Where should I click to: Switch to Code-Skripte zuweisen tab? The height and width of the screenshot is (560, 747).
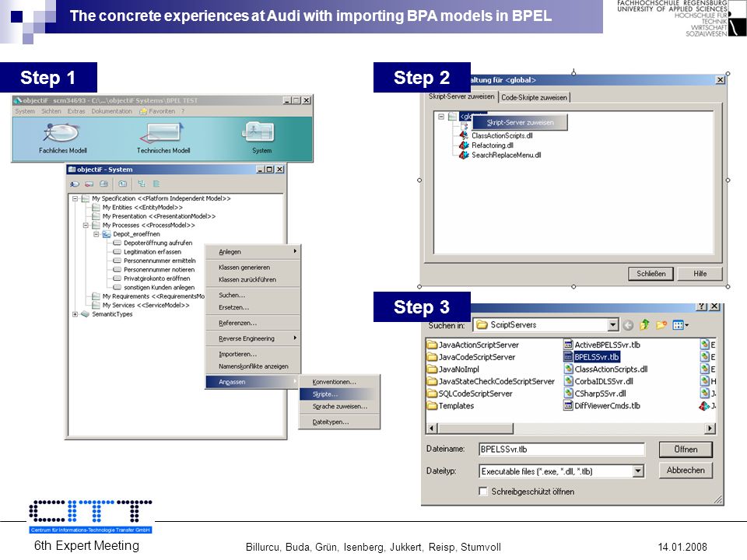pos(534,98)
